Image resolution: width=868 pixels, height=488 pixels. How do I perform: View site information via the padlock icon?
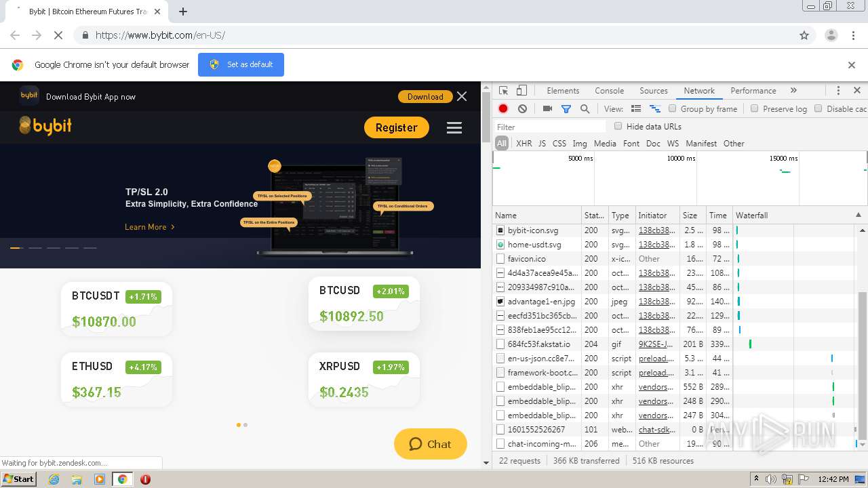(85, 35)
